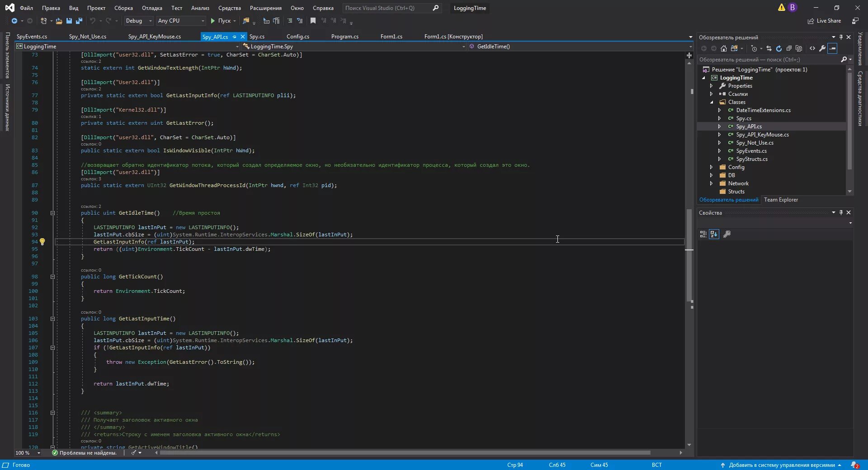Toggle the View Code icon in Solution Explorer
This screenshot has width=868, height=470.
pyautogui.click(x=812, y=48)
